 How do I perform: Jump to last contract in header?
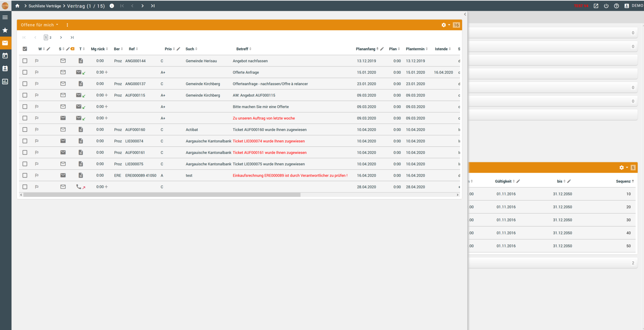click(153, 6)
